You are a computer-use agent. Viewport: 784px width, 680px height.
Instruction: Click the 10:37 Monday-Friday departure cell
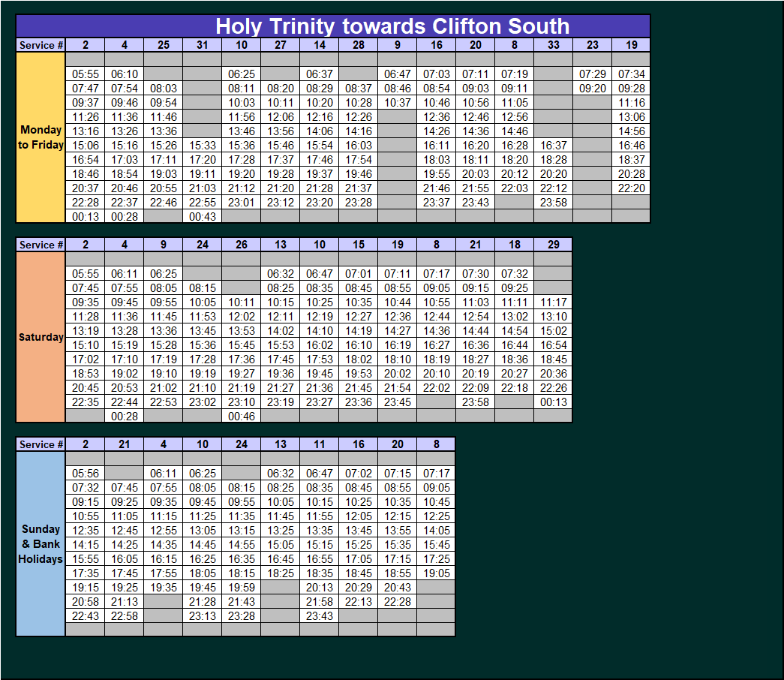pos(398,103)
